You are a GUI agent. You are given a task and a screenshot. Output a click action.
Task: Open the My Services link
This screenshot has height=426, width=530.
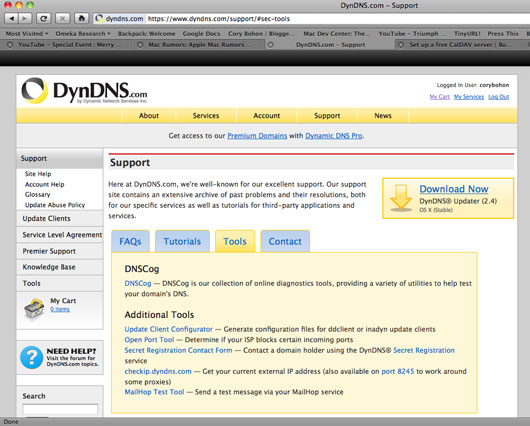coord(469,97)
